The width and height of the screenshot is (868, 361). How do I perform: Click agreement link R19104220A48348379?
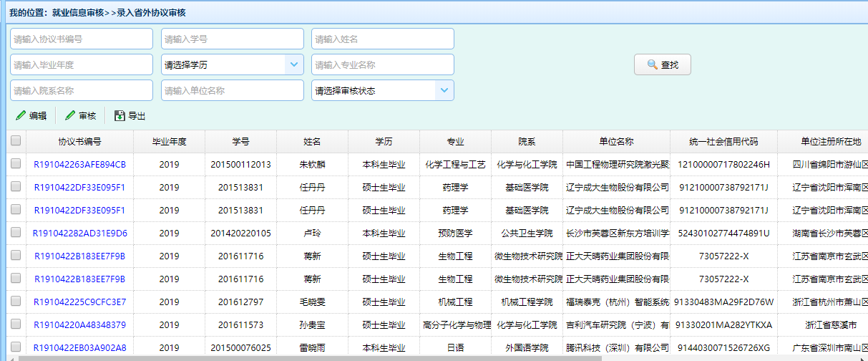[79, 325]
